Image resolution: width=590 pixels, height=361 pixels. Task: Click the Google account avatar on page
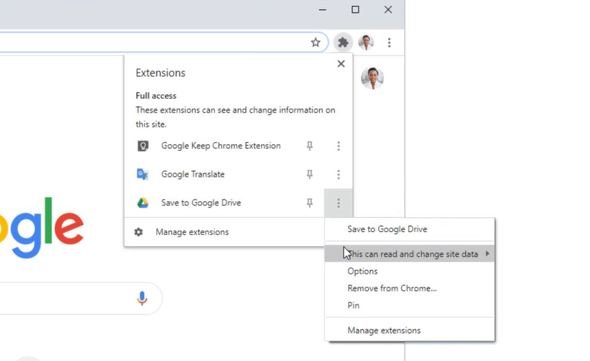tap(372, 78)
